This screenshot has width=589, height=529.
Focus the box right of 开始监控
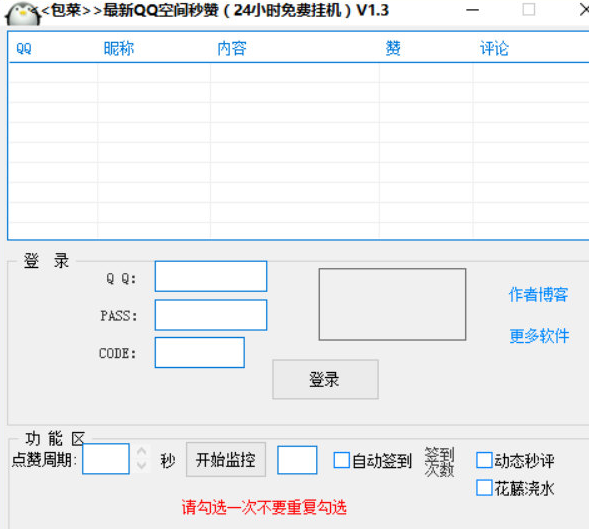click(297, 460)
